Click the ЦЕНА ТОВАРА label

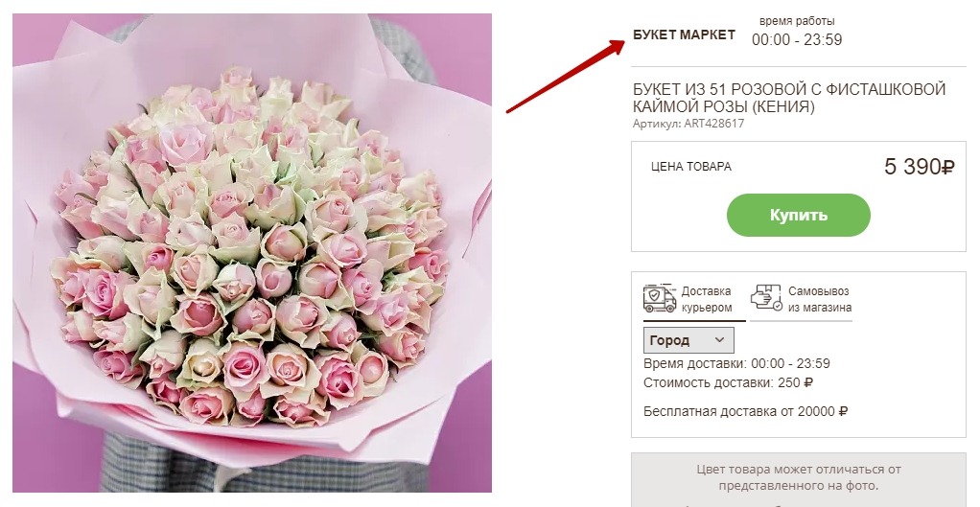[x=691, y=167]
